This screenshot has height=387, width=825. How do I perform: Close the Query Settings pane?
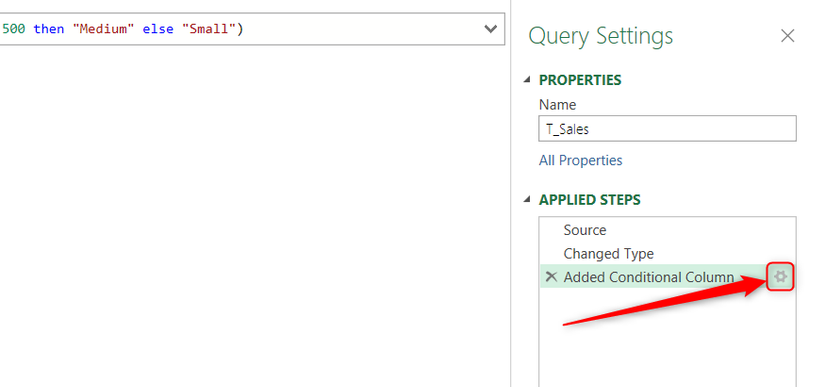tap(787, 36)
